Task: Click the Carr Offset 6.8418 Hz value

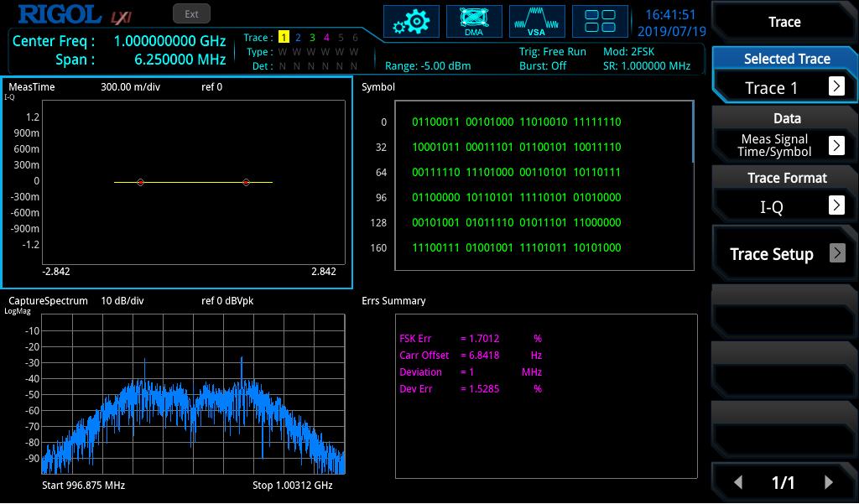Action: [484, 355]
